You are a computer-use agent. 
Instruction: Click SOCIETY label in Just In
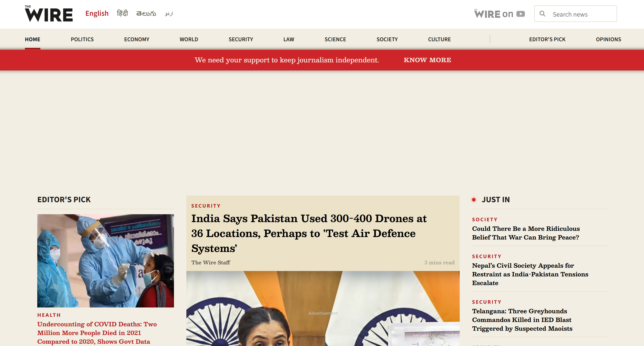point(485,219)
